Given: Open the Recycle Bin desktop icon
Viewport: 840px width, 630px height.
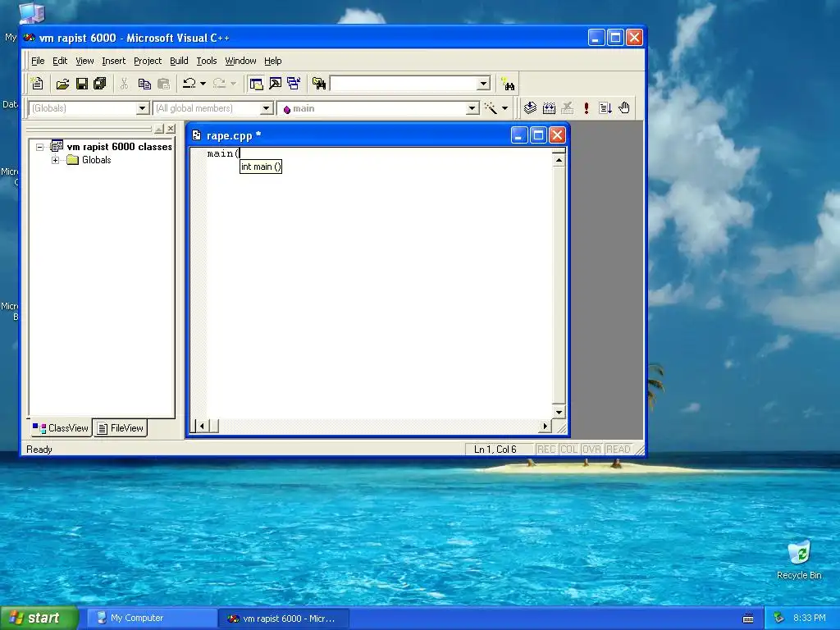Looking at the screenshot, I should (x=799, y=559).
